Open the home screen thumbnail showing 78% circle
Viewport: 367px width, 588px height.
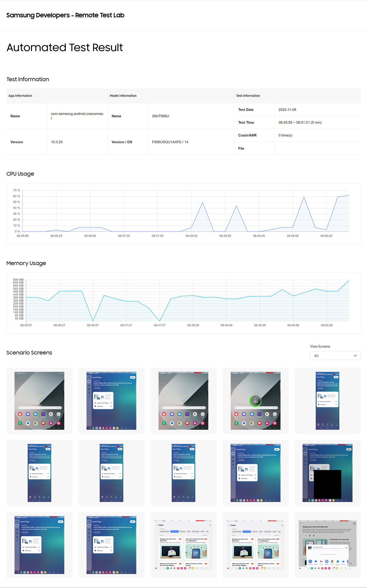(255, 401)
